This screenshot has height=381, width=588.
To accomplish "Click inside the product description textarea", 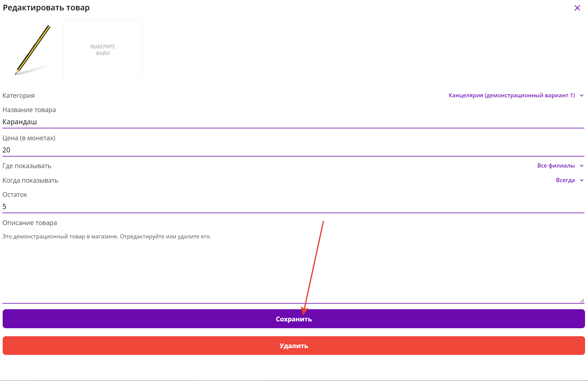I will 293,267.
